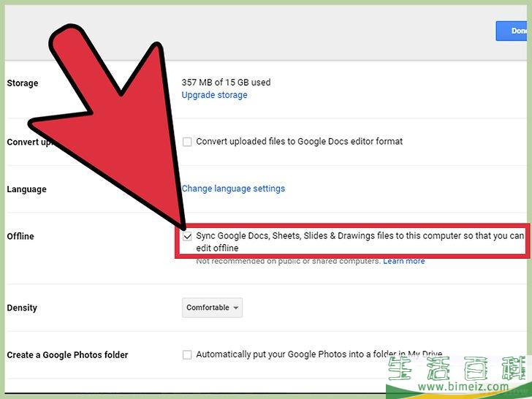
Task: Enable Convert uploaded files to Google Docs checkbox
Action: (x=187, y=142)
